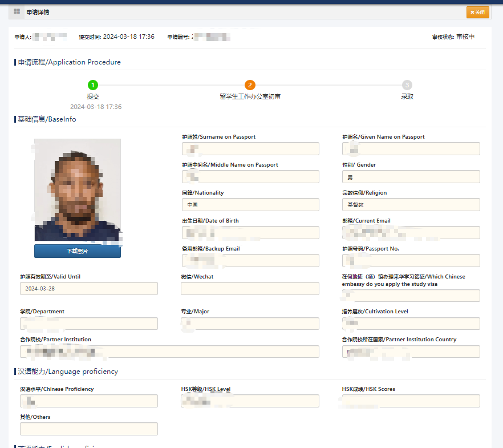Click the applicant passport photo thumbnail
This screenshot has width=503, height=448.
click(78, 190)
